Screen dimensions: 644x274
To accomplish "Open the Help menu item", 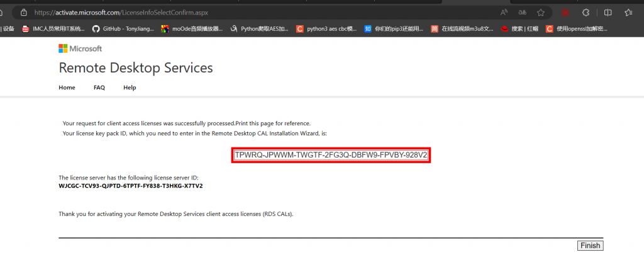I will (130, 88).
